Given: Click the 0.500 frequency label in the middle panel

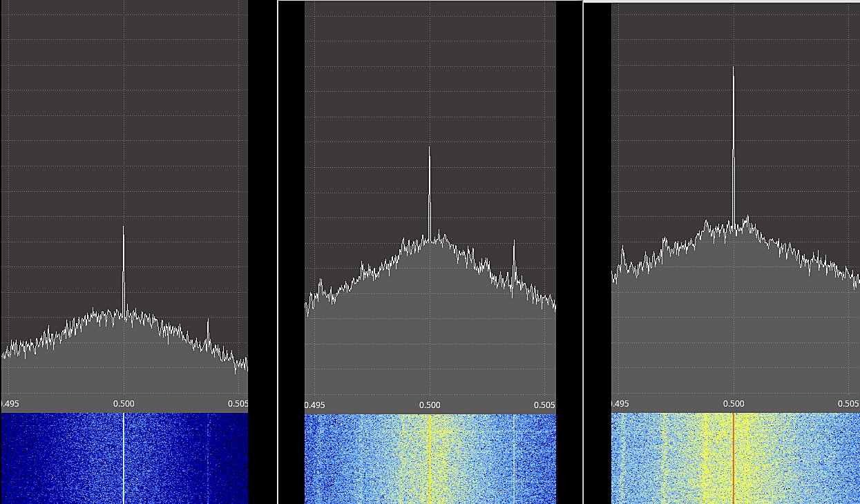Looking at the screenshot, I should (x=429, y=405).
